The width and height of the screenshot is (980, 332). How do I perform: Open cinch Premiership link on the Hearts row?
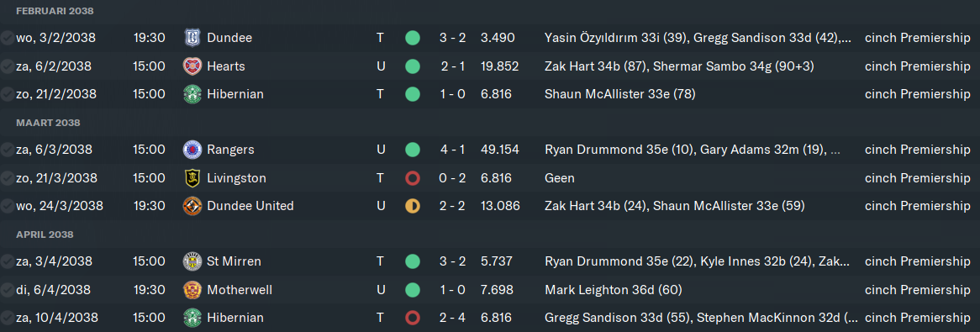[918, 66]
